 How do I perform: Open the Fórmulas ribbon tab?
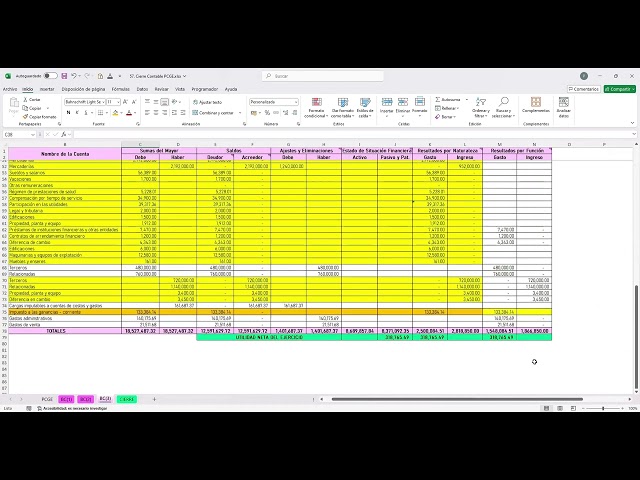point(120,89)
